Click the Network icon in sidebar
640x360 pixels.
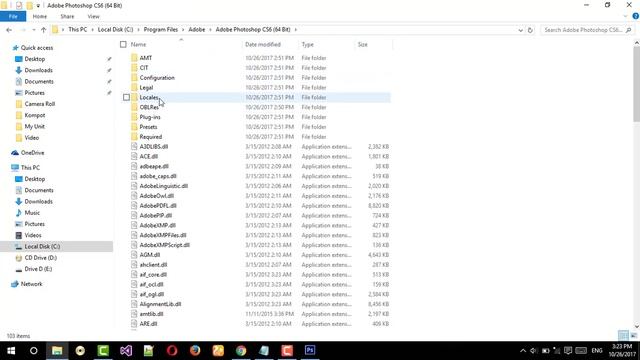coord(15,284)
